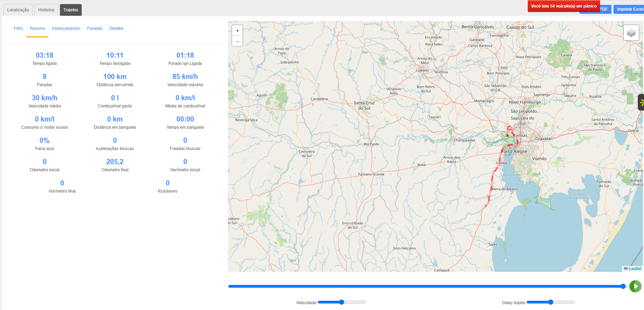Click the panic vehicles alert banner
The height and width of the screenshot is (310, 644).
[x=564, y=6]
